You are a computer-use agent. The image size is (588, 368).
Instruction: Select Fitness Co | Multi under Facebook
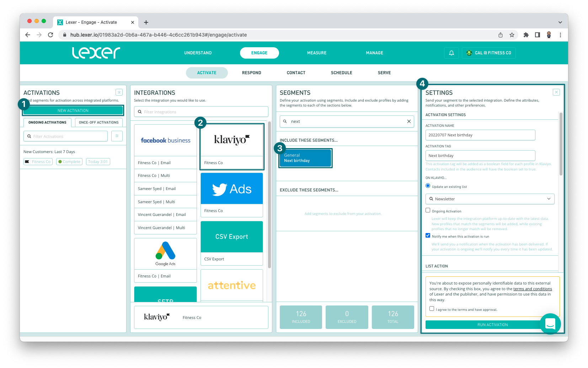pos(166,175)
